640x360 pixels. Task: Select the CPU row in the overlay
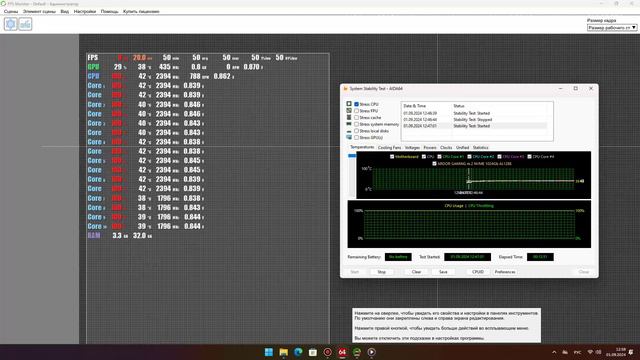pos(161,76)
